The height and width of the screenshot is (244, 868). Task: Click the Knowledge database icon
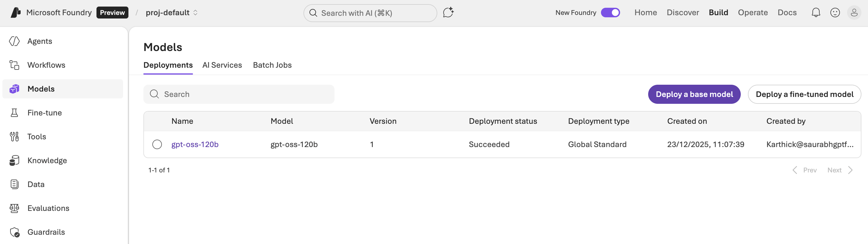pyautogui.click(x=14, y=160)
